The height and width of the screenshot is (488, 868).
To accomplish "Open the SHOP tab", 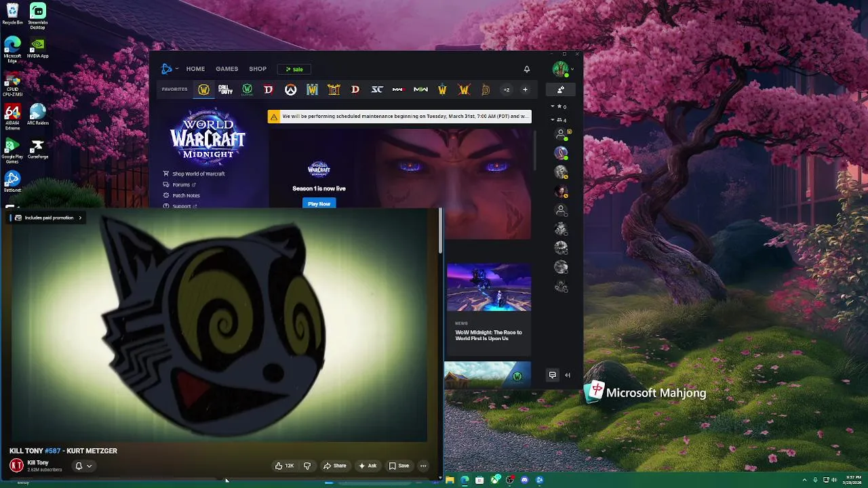I will (x=258, y=68).
